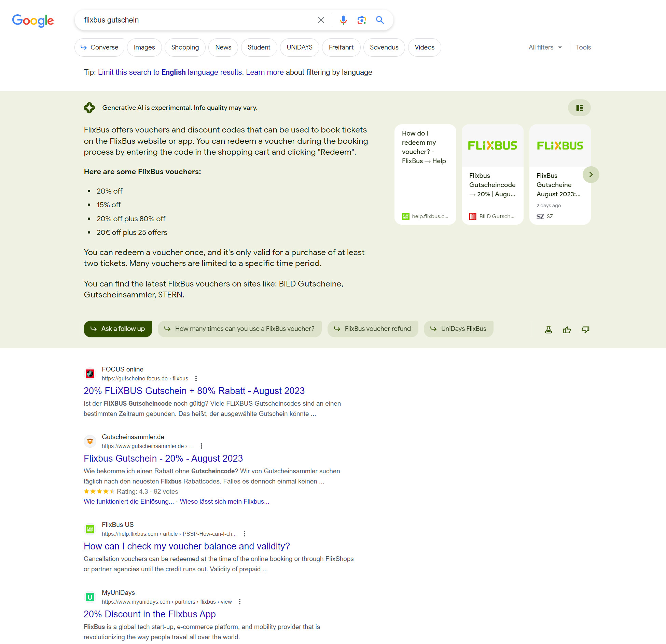Select the FlixBus voucher refund follow-up
The height and width of the screenshot is (644, 666).
pos(373,329)
